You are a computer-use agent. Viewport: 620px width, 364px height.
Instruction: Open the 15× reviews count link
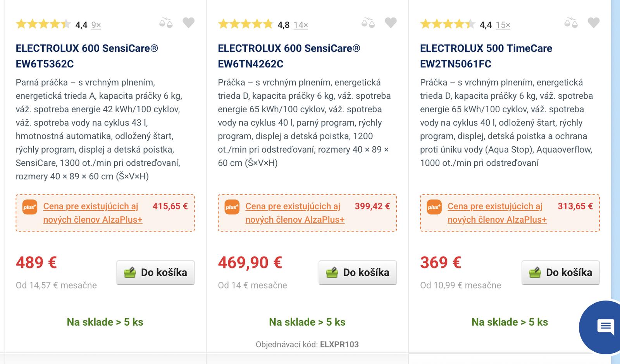[503, 25]
